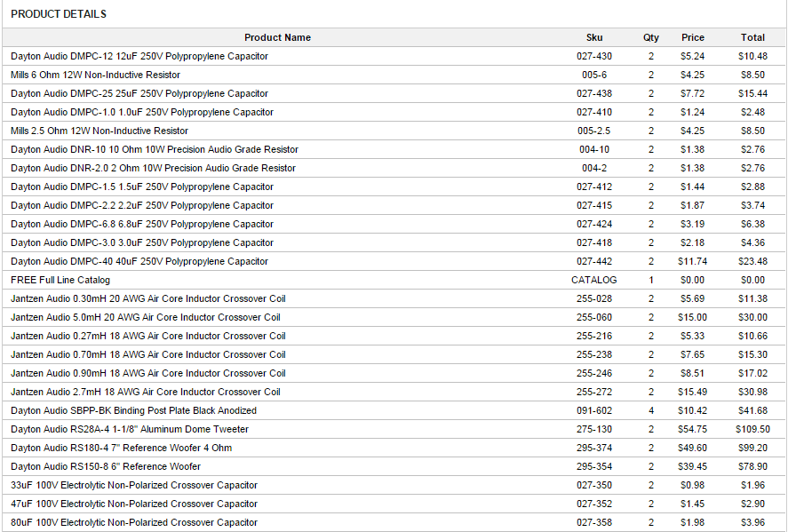Click SKU 005-2.5
This screenshot has height=532, width=788.
coord(594,131)
